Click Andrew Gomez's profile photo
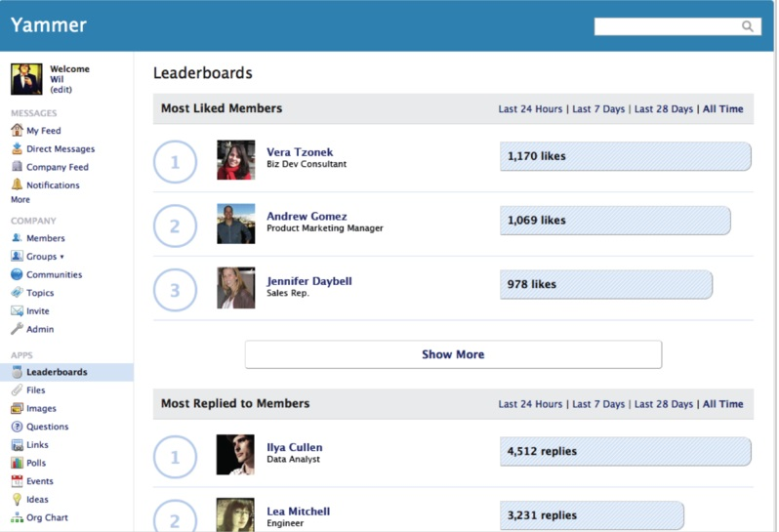 236,224
